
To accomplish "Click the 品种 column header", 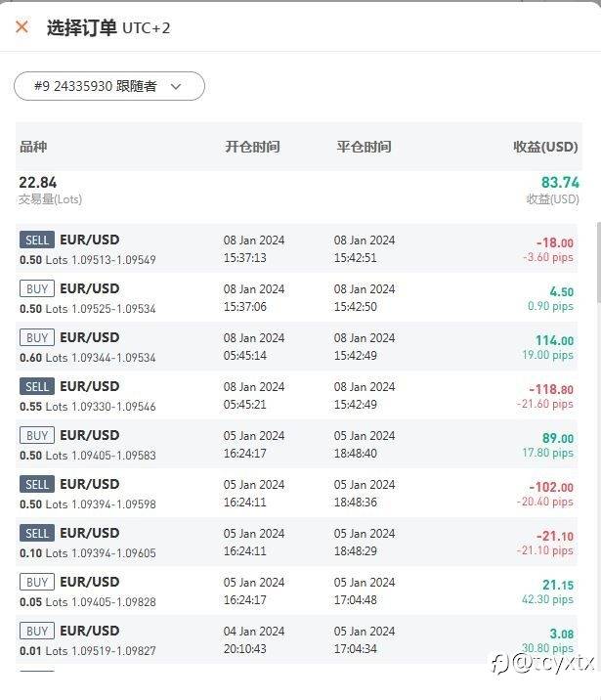I will pyautogui.click(x=33, y=147).
